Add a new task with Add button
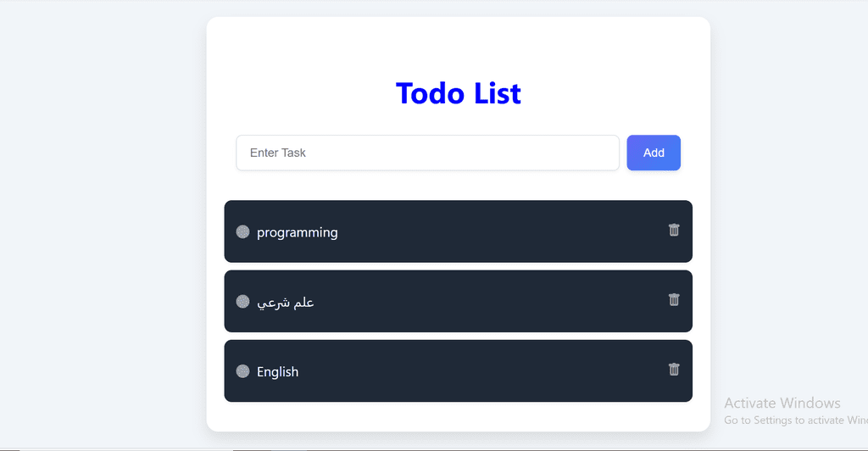 (654, 153)
